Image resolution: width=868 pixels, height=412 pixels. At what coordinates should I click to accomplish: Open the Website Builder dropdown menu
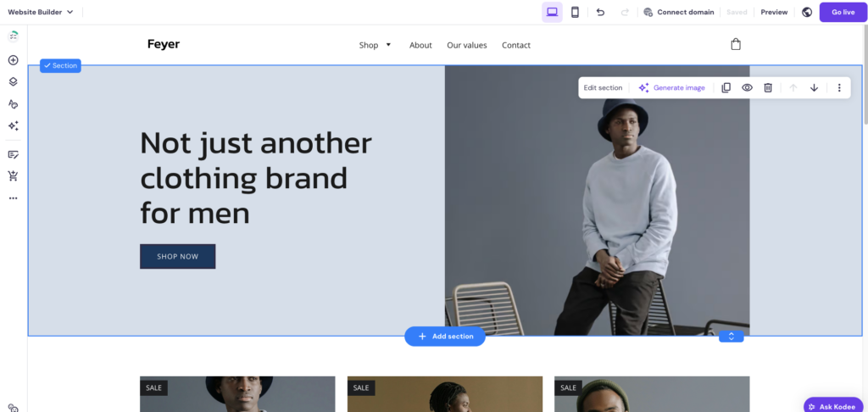[x=41, y=12]
